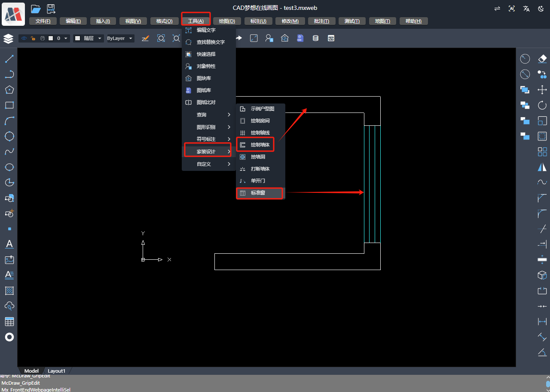Select the Rotate tool
The height and width of the screenshot is (392, 550).
542,105
